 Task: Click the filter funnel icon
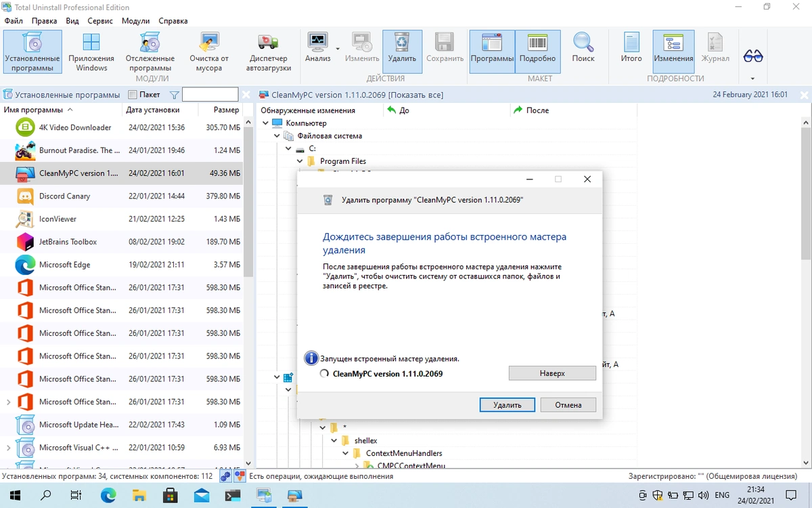click(174, 95)
